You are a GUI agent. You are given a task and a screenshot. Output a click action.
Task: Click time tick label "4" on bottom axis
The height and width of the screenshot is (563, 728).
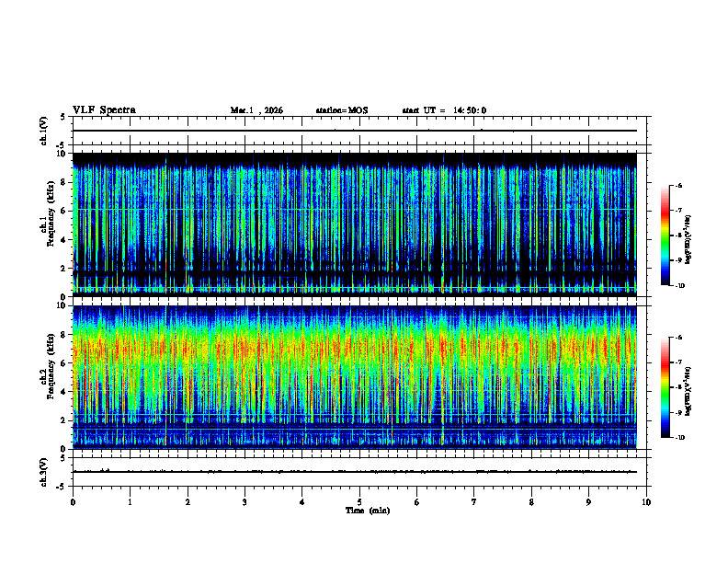pyautogui.click(x=302, y=502)
